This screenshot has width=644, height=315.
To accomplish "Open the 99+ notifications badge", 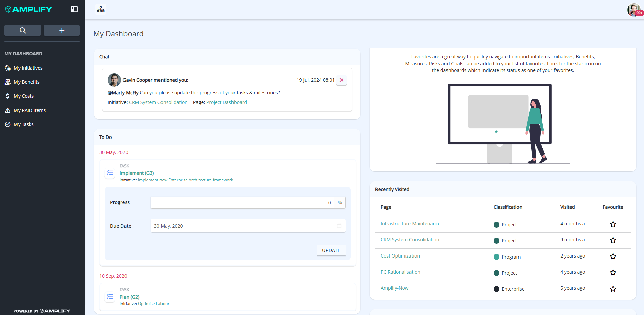I will click(x=639, y=13).
